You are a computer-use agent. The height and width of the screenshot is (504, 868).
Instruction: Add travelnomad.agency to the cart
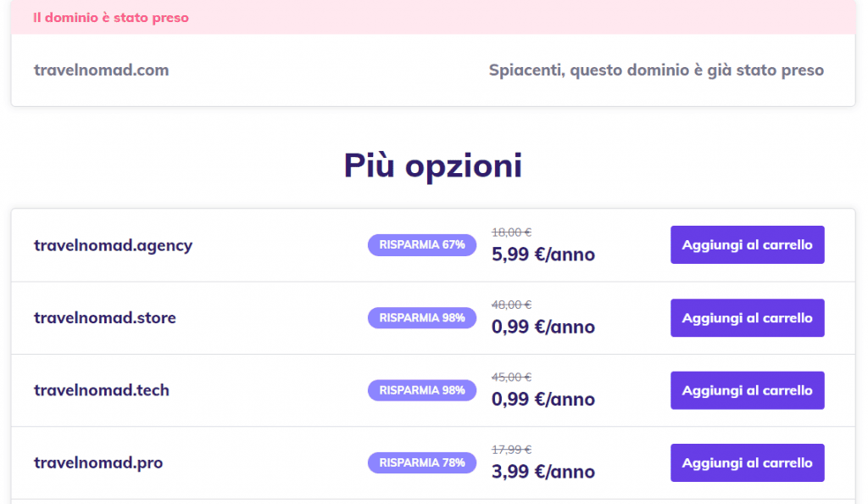[747, 245]
